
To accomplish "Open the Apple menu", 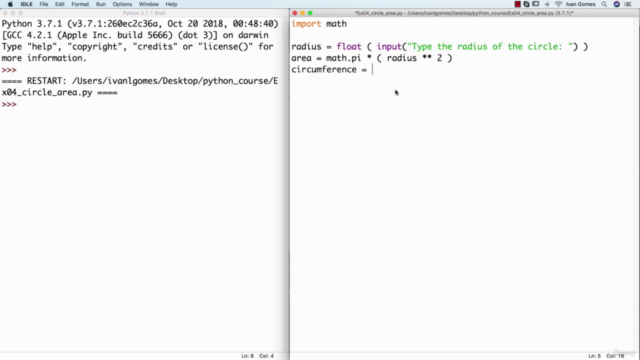I will pos(10,4).
